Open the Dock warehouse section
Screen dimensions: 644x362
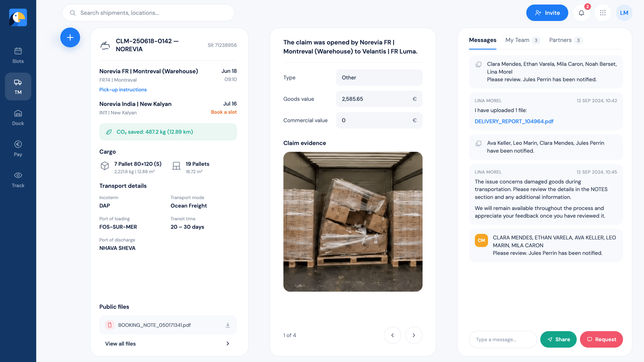[x=18, y=118]
